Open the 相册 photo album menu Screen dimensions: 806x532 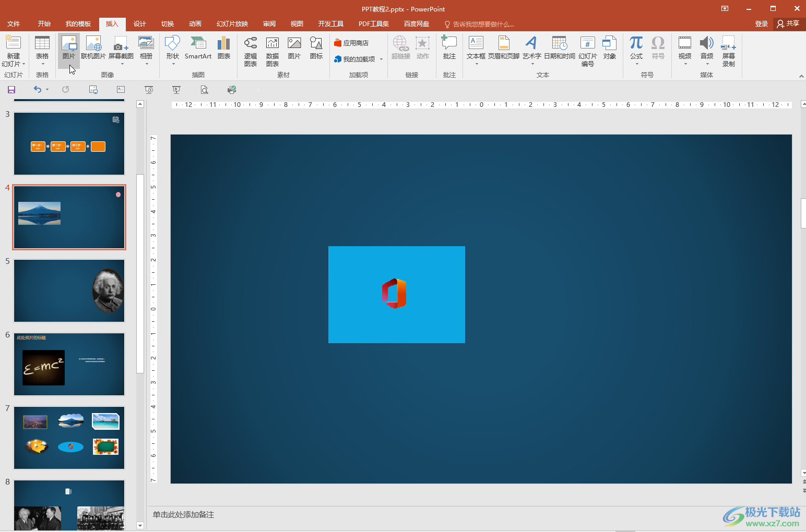pos(146,51)
